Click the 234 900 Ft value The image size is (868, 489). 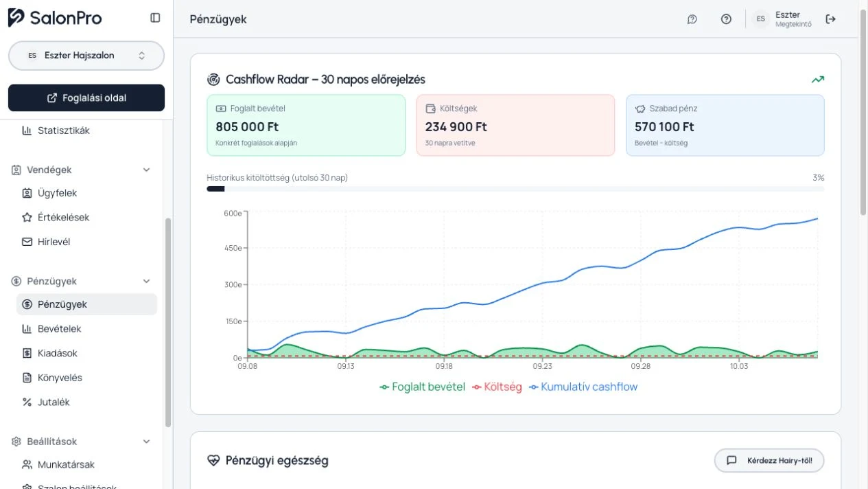456,127
